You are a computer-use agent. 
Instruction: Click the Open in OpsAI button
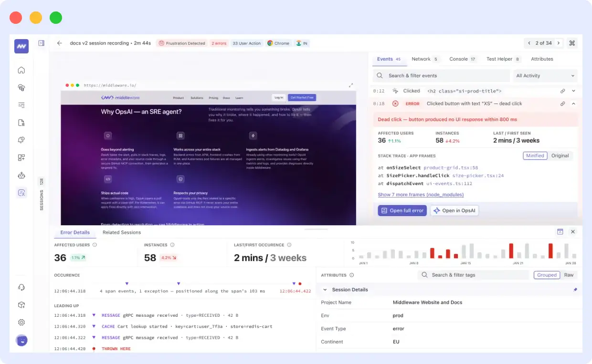(x=455, y=210)
